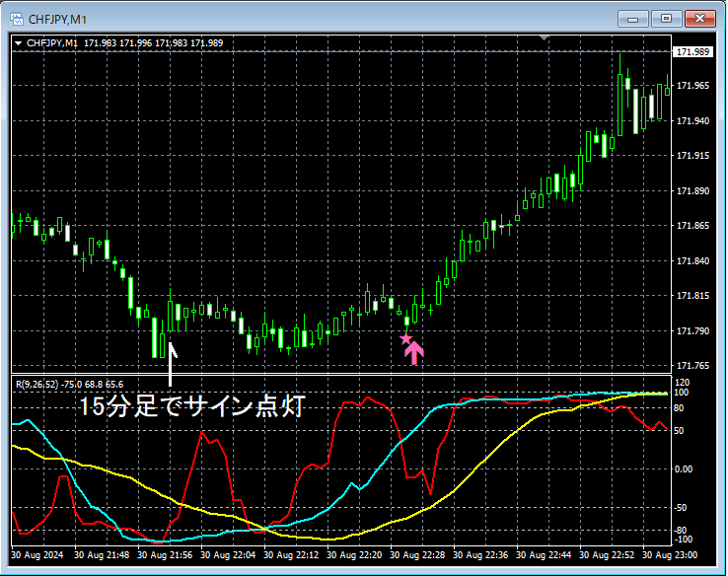Click the 30 Aug 22:12 time label

coord(291,555)
